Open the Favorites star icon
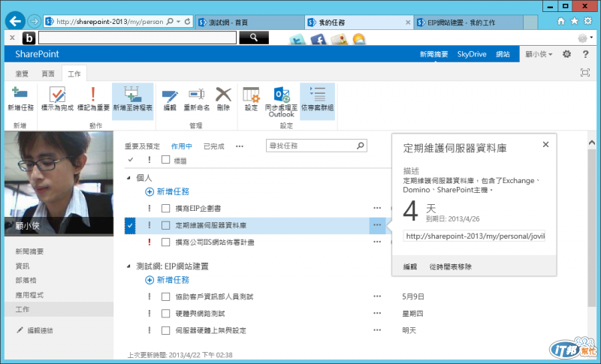This screenshot has height=364, width=601. [574, 21]
